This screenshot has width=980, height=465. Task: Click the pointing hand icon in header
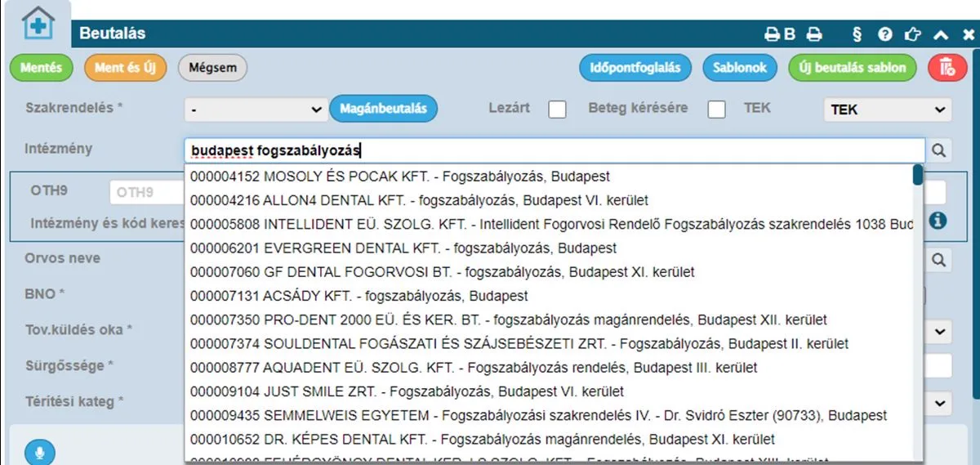pyautogui.click(x=913, y=34)
